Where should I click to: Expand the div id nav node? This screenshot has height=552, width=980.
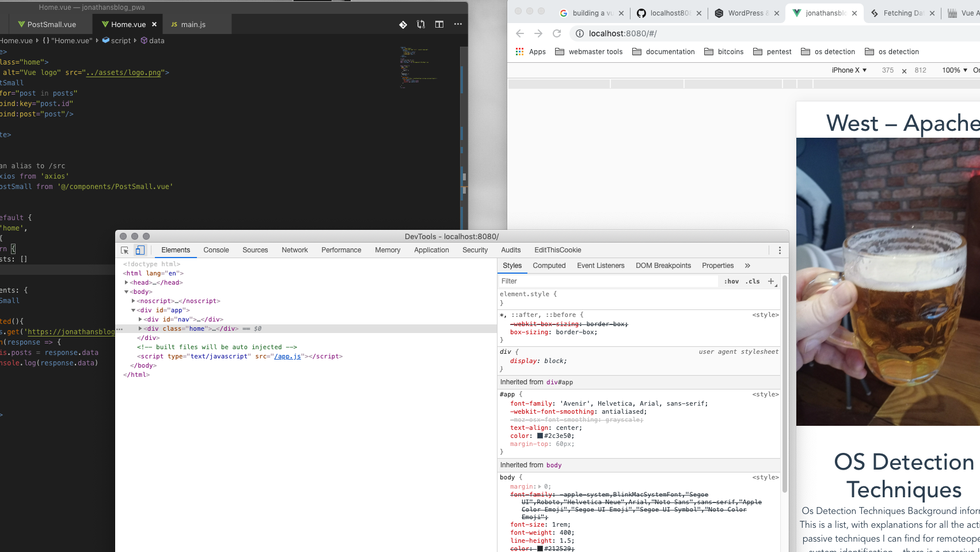[x=140, y=319]
